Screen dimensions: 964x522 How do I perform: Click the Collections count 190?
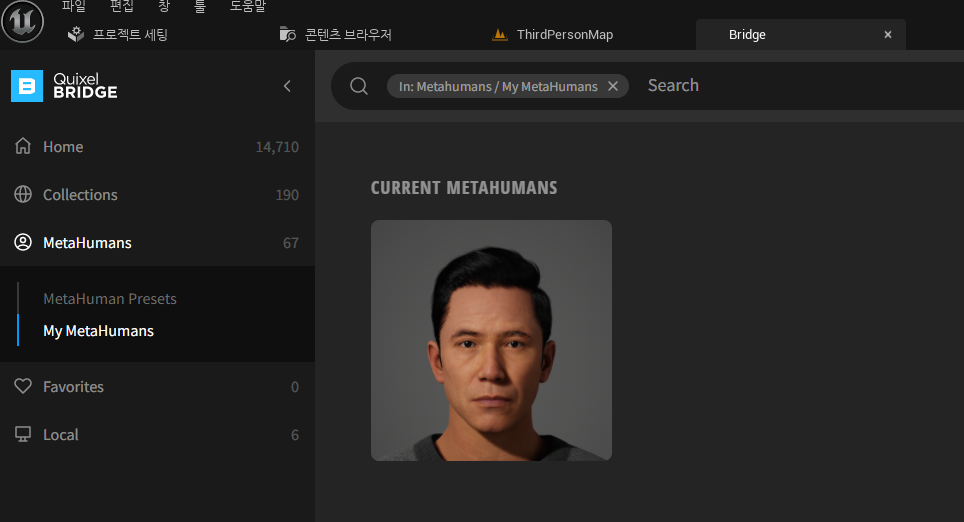coord(287,195)
